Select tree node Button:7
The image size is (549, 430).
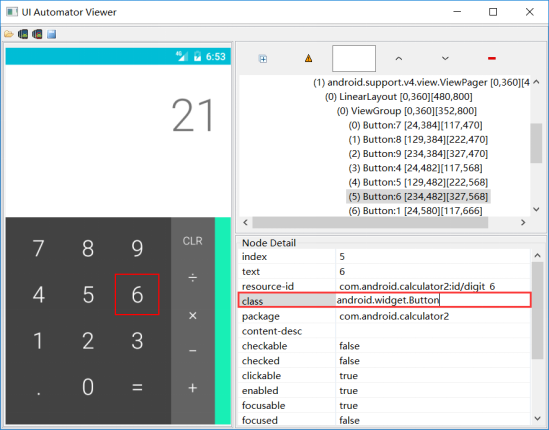point(415,125)
